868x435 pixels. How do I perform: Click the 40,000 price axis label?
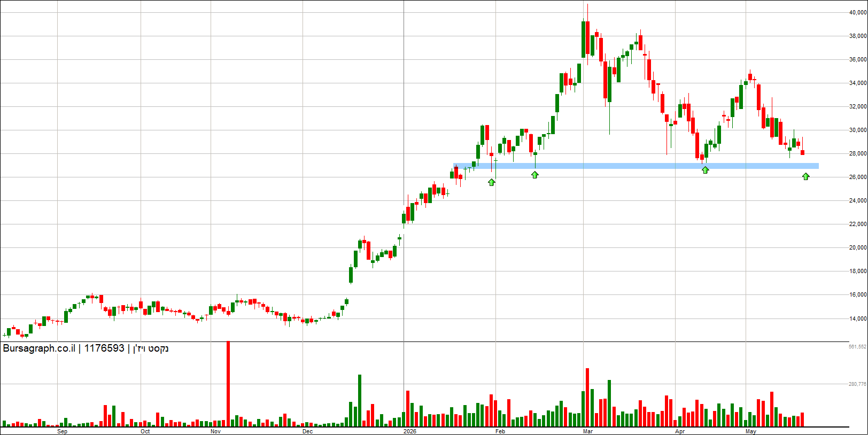858,12
